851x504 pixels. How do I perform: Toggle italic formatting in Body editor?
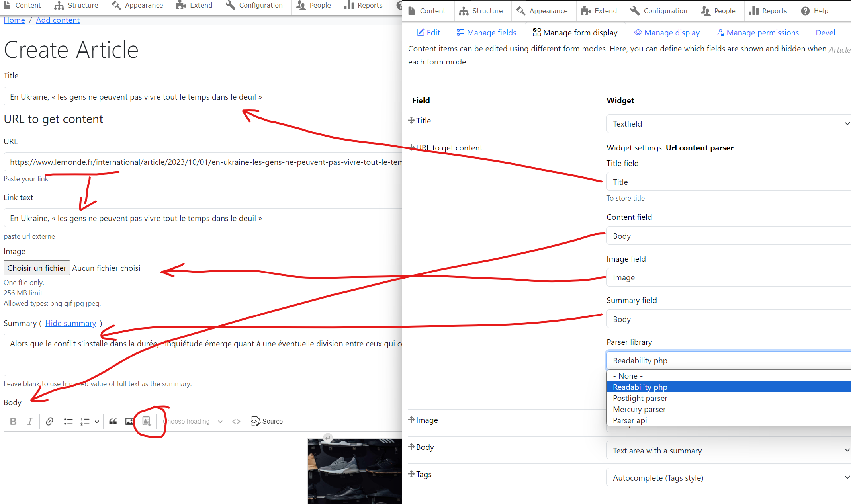(30, 421)
